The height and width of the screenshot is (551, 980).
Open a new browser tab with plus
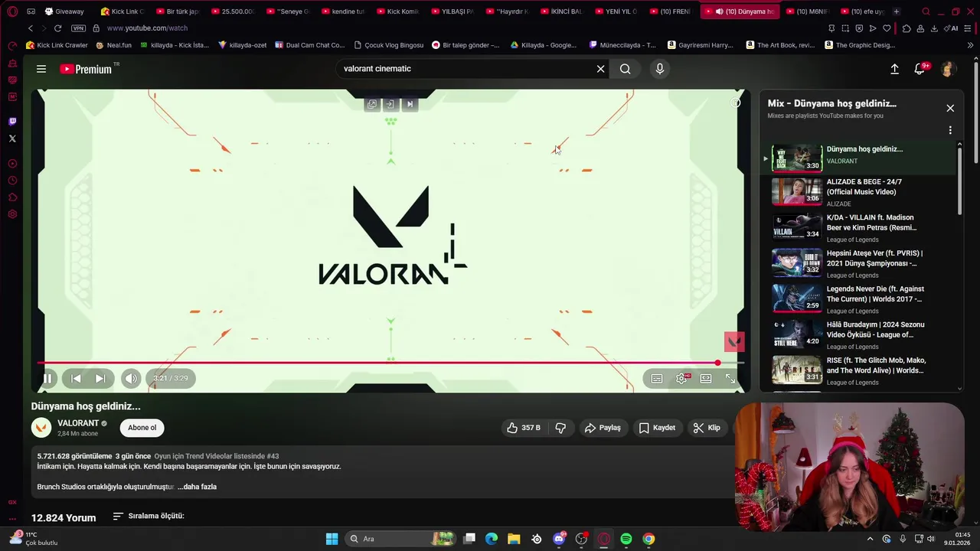[897, 11]
